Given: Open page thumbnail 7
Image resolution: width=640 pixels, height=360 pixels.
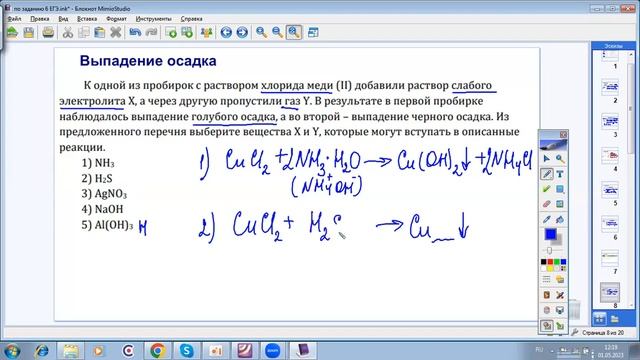Looking at the screenshot, I should click(610, 258).
